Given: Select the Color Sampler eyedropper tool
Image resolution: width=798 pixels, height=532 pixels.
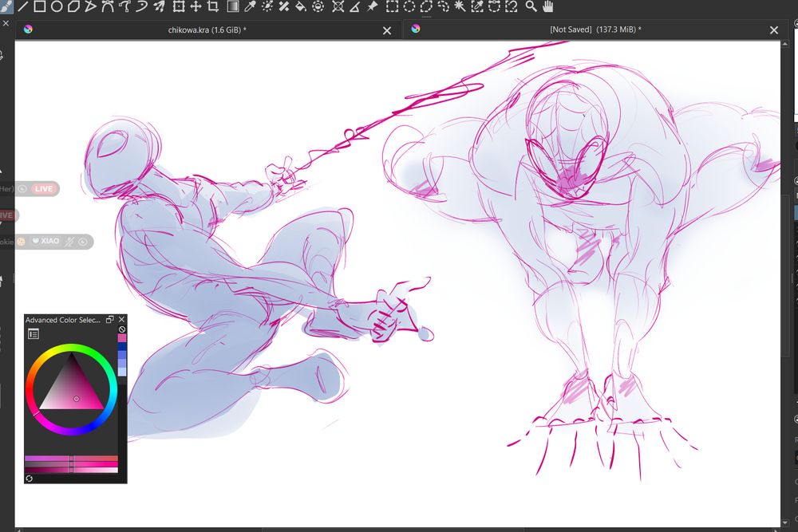Looking at the screenshot, I should [249, 6].
